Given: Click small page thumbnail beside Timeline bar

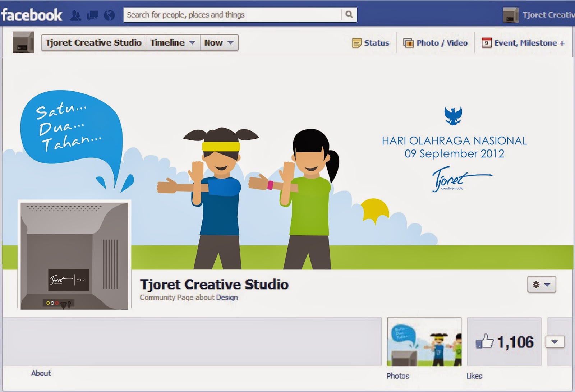Looking at the screenshot, I should click(23, 42).
